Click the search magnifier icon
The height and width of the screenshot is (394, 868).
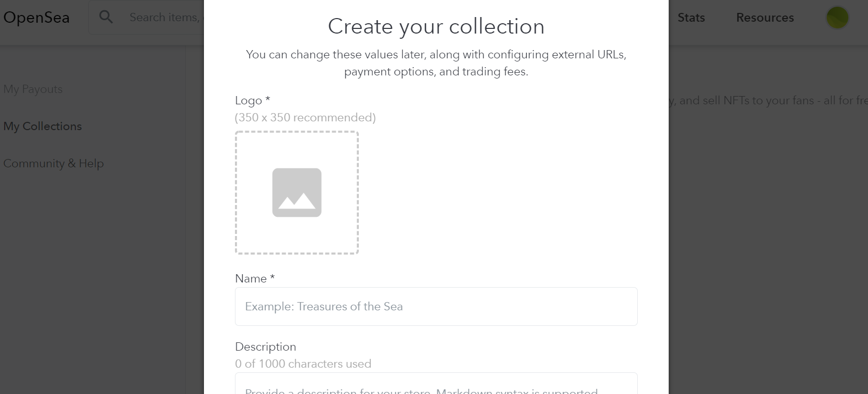[106, 17]
